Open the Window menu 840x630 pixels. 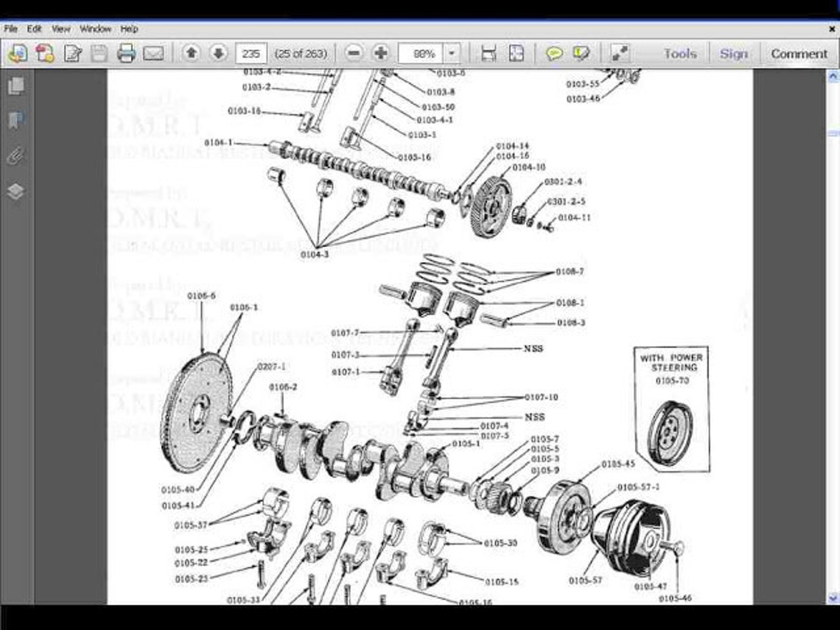pos(96,28)
